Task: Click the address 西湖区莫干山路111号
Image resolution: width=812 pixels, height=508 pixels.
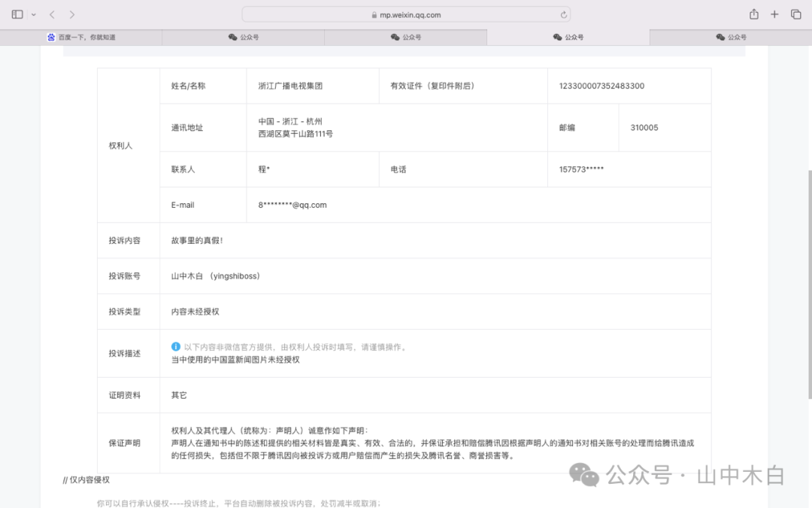Action: click(x=295, y=134)
